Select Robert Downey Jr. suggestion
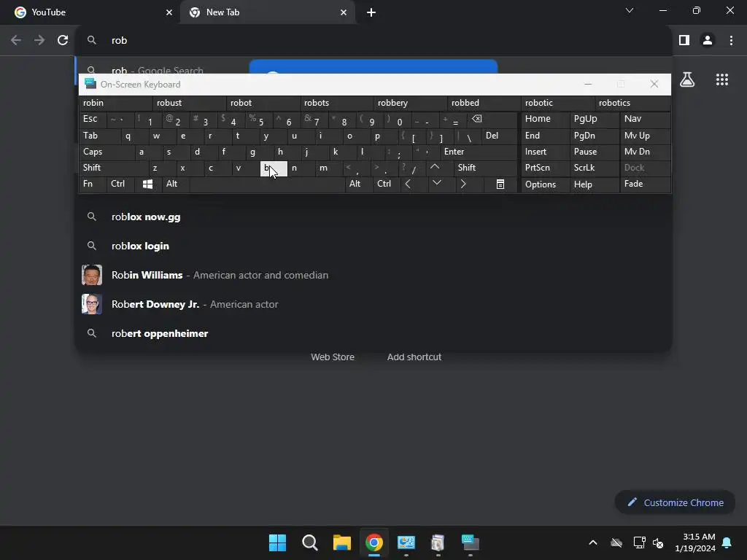 373,304
